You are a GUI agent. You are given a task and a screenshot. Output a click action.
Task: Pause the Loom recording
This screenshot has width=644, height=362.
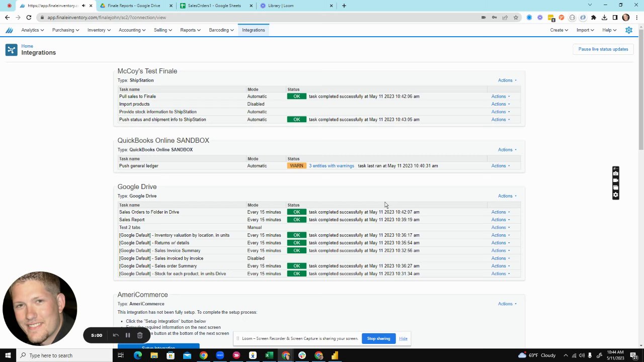(x=128, y=335)
